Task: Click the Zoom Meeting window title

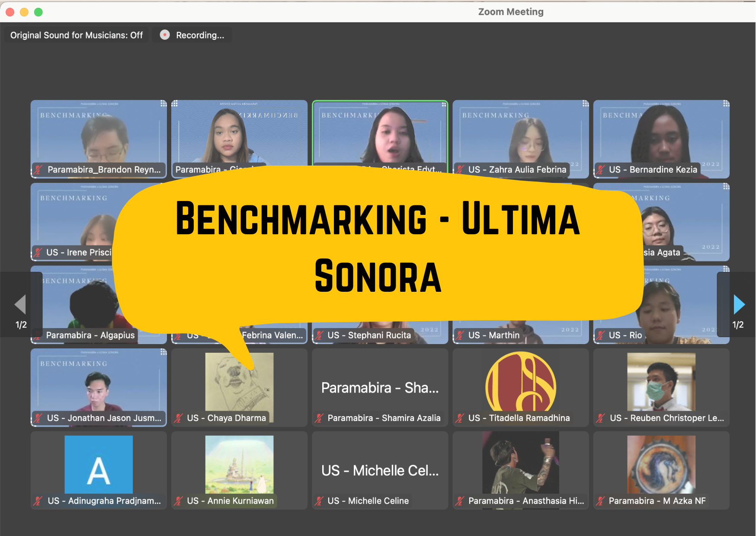Action: 511,12
